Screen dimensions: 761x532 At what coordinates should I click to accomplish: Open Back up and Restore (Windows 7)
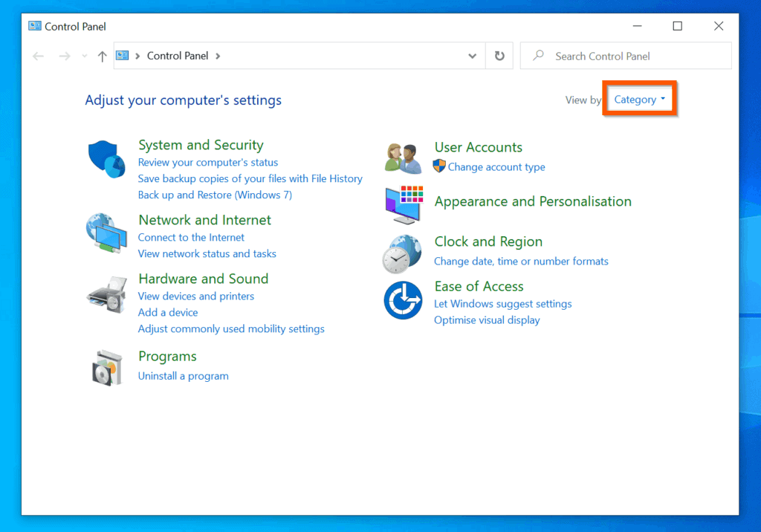pyautogui.click(x=215, y=195)
